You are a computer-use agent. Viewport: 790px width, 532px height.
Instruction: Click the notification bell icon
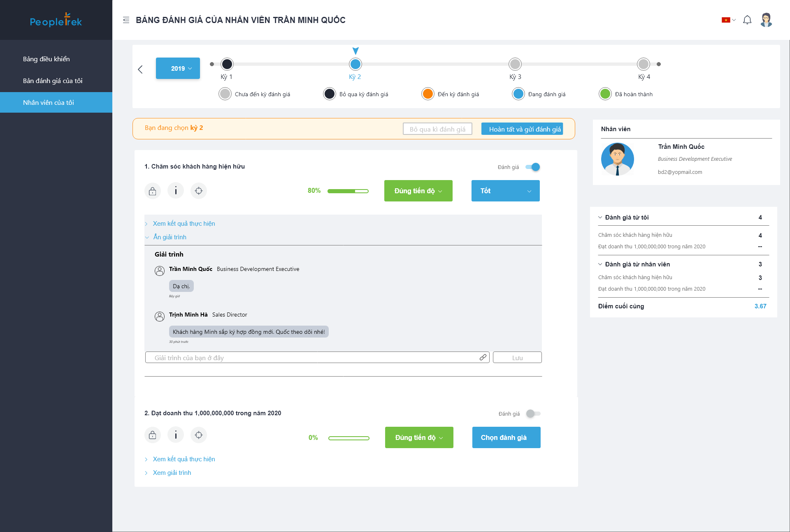(747, 20)
